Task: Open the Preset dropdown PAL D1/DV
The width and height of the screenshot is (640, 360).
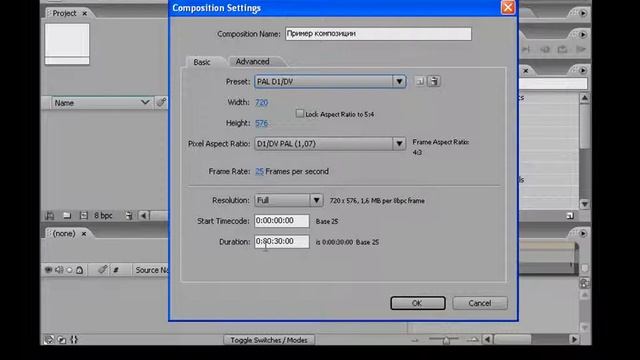Action: (x=330, y=81)
